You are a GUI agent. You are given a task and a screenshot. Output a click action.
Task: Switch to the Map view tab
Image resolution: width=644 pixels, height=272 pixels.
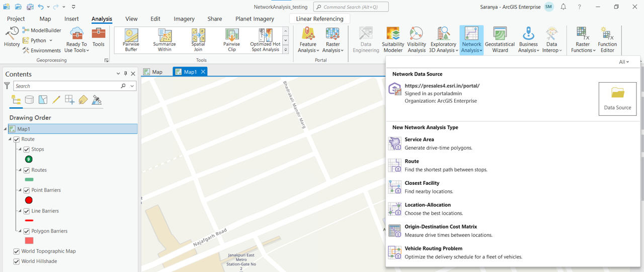(153, 72)
